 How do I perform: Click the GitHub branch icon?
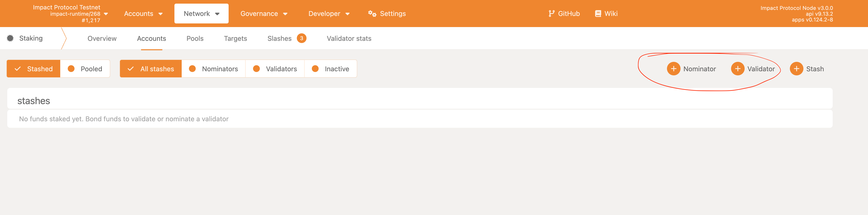point(551,14)
